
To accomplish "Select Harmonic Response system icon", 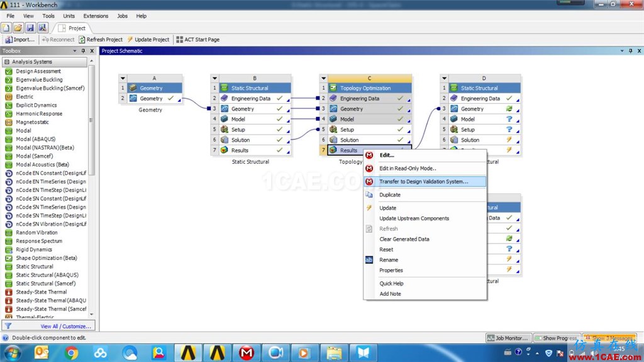I will (9, 113).
